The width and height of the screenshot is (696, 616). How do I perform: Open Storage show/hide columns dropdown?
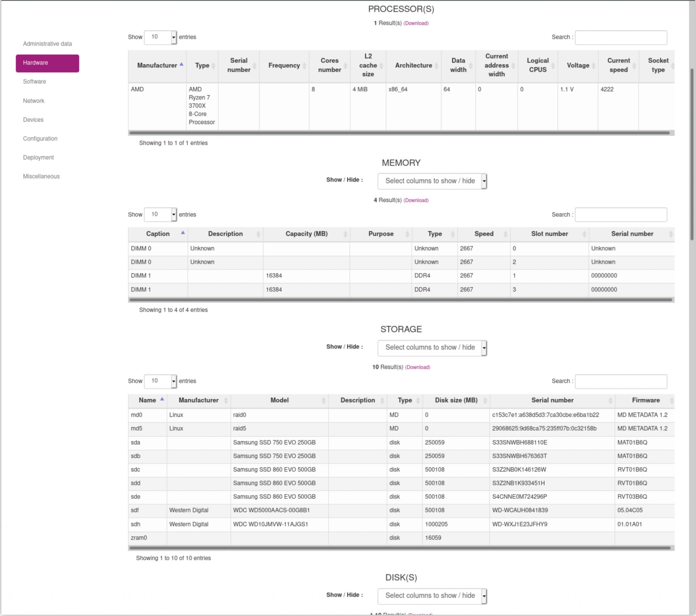tap(432, 347)
